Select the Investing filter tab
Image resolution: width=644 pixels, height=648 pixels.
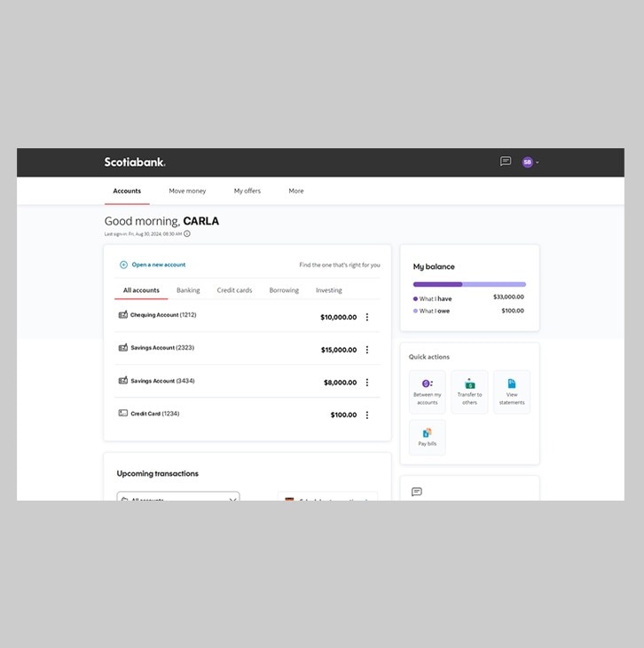click(x=329, y=290)
